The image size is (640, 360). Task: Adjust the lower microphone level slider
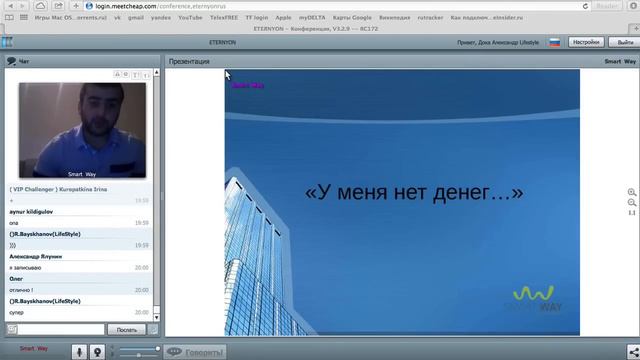tap(139, 356)
